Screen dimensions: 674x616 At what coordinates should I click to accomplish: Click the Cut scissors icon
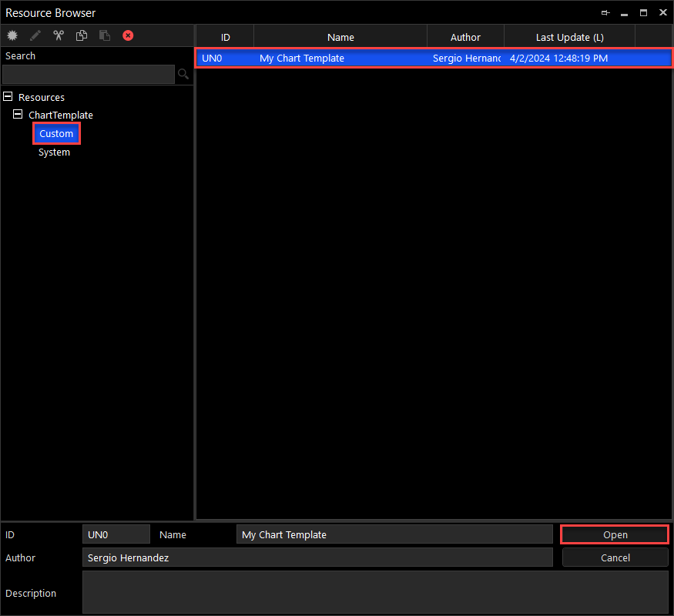click(59, 35)
